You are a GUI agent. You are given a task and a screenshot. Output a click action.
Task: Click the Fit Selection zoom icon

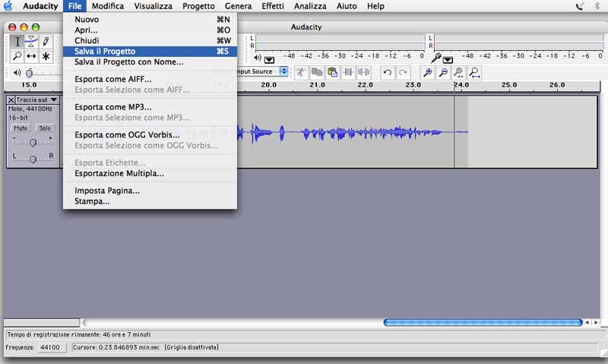(x=459, y=72)
